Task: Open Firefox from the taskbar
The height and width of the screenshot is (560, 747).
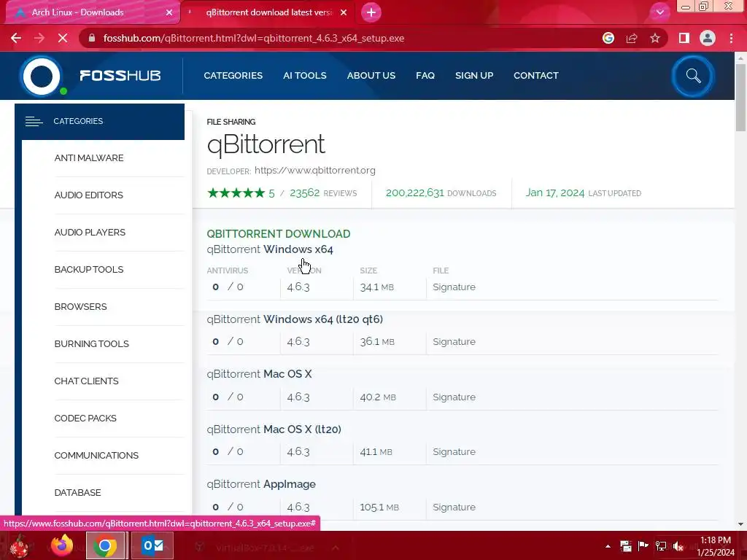Action: (62, 545)
